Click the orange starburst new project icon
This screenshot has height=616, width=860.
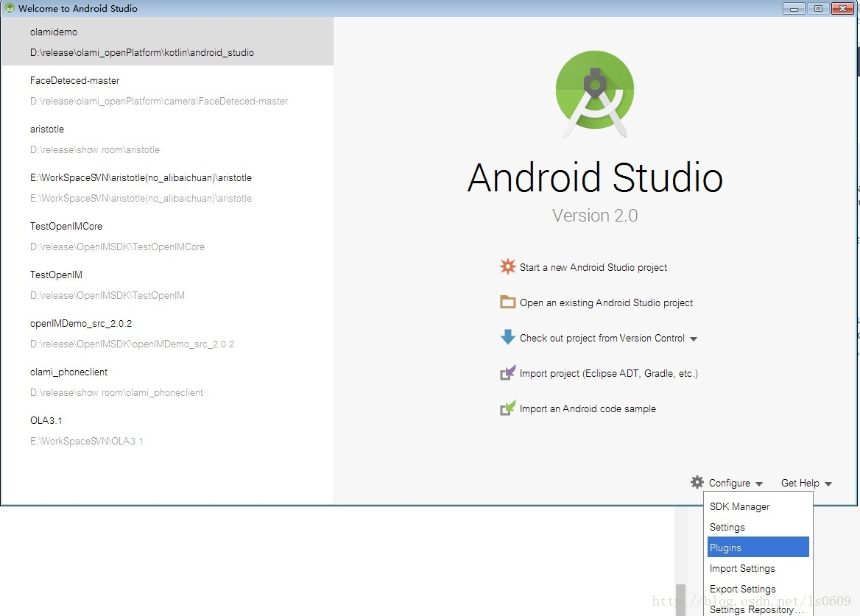click(x=508, y=266)
